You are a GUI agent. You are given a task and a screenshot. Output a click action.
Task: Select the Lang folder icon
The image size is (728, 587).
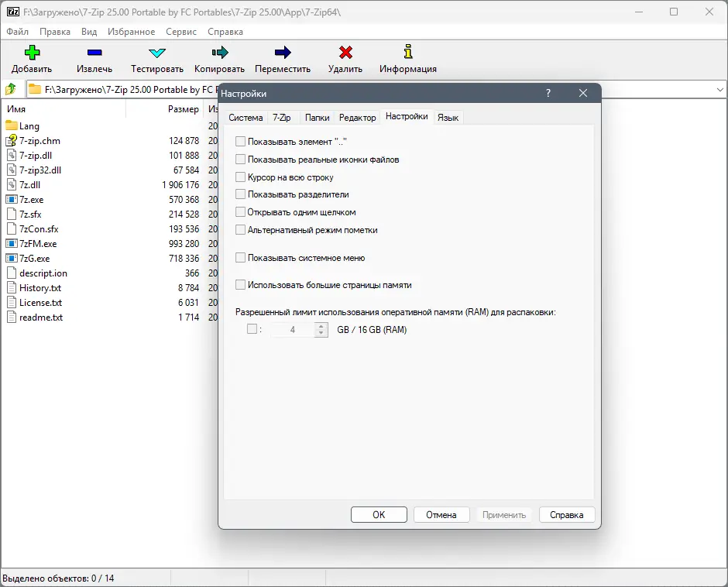pos(12,125)
